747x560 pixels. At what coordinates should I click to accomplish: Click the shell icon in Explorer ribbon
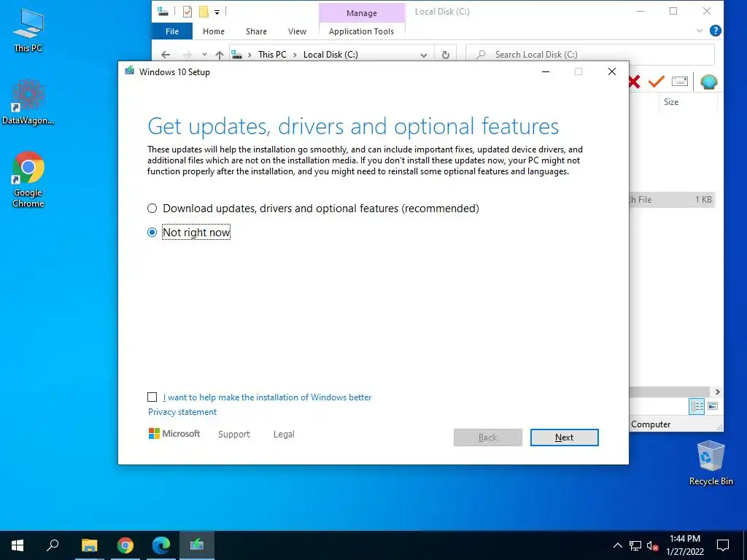tap(709, 82)
